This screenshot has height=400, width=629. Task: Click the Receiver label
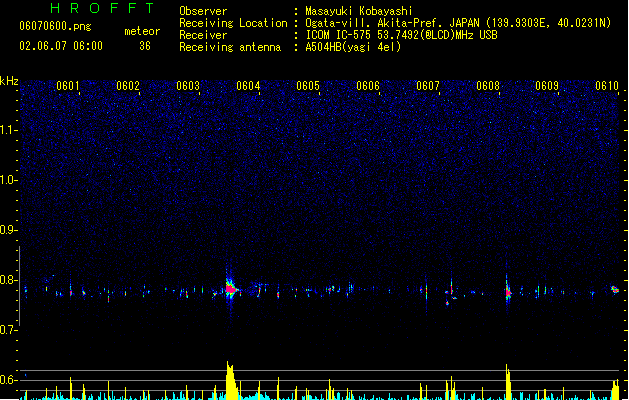pos(203,35)
